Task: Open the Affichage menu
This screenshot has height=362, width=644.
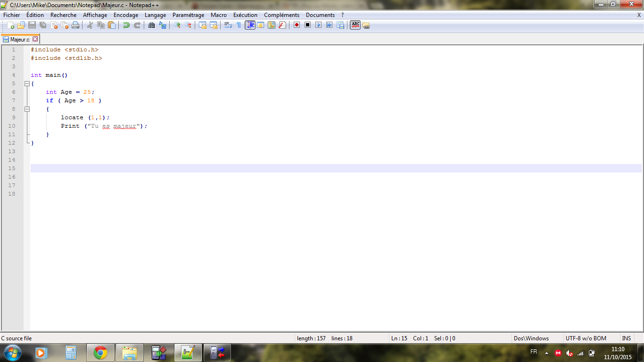Action: click(x=95, y=15)
